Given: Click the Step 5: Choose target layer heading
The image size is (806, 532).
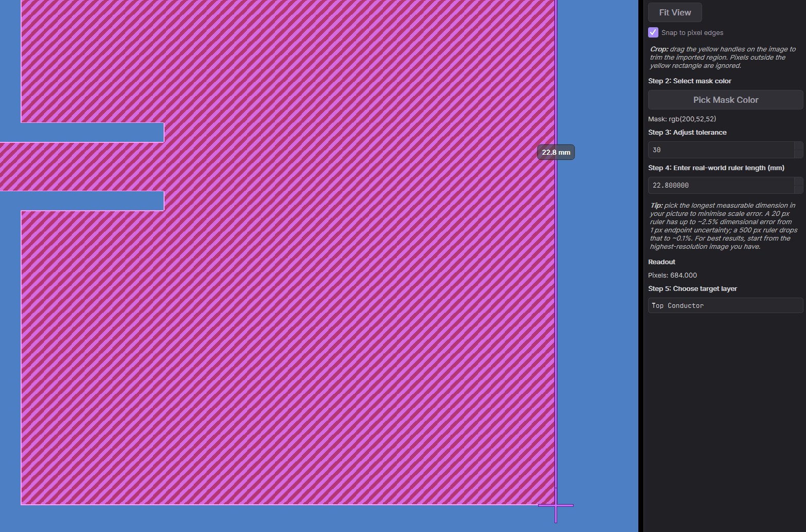Looking at the screenshot, I should point(692,288).
